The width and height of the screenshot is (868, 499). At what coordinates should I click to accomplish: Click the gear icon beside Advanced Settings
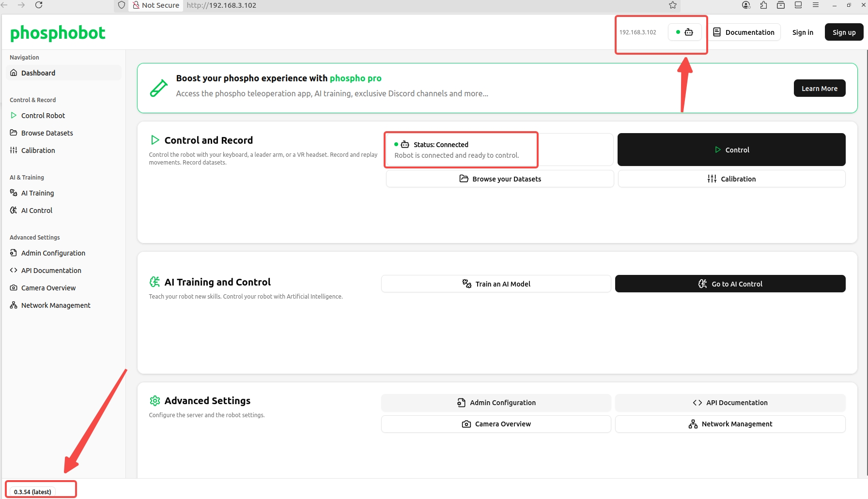click(x=155, y=401)
